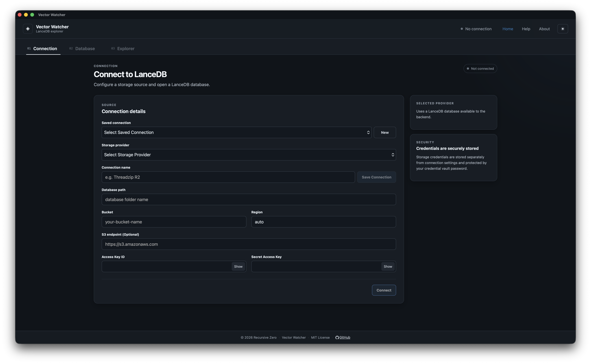Open the Select Saved Connection dropdown

click(x=236, y=132)
